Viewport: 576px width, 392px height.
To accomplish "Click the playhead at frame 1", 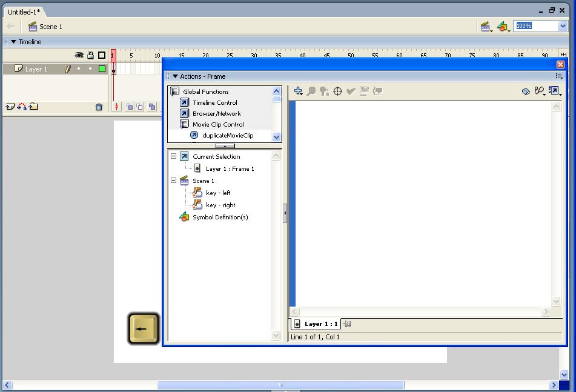I will tap(113, 56).
